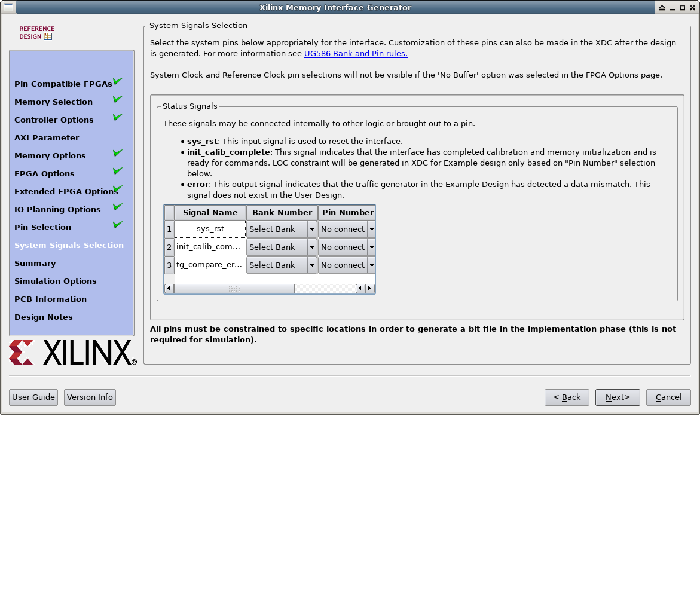This screenshot has height=603, width=700.
Task: Open Bank Number dropdown for init_calib_complete
Action: [282, 247]
